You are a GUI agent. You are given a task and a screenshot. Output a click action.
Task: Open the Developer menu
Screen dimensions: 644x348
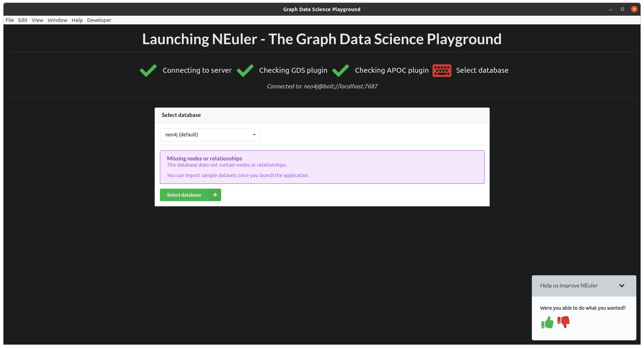pyautogui.click(x=99, y=20)
